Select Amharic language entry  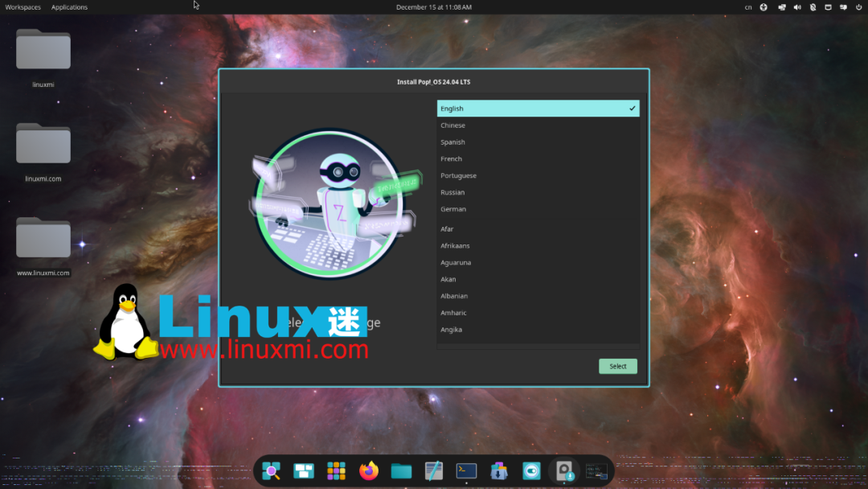tap(538, 312)
